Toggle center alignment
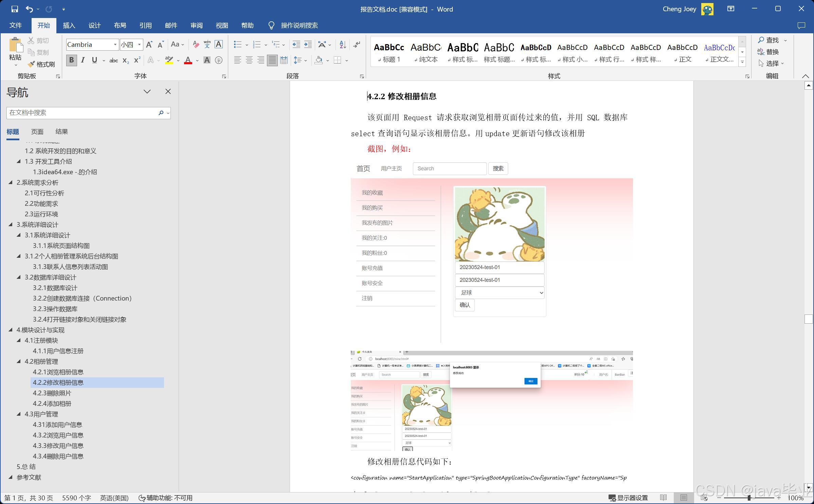The image size is (814, 504). 249,60
